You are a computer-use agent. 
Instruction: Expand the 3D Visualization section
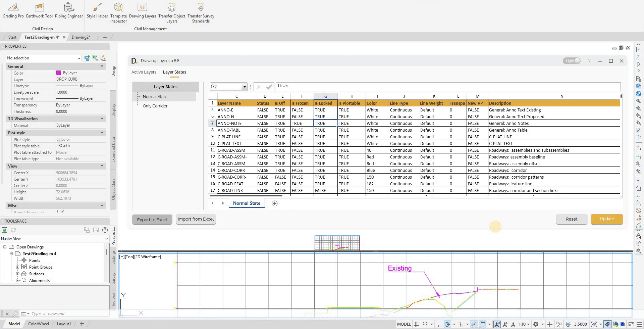tap(102, 119)
